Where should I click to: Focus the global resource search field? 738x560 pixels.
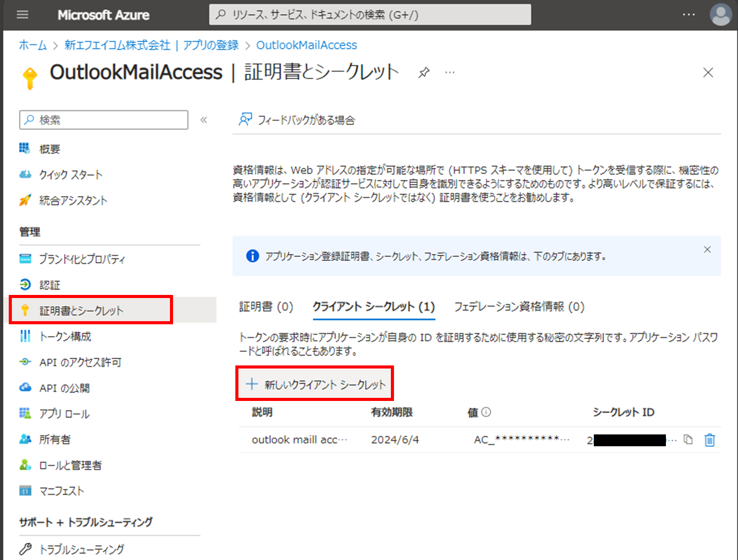(370, 14)
